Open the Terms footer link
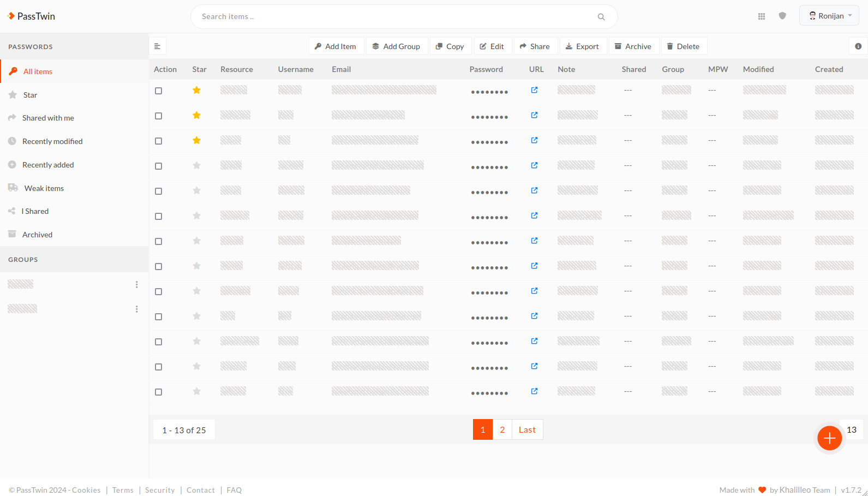The height and width of the screenshot is (496, 868). 123,490
